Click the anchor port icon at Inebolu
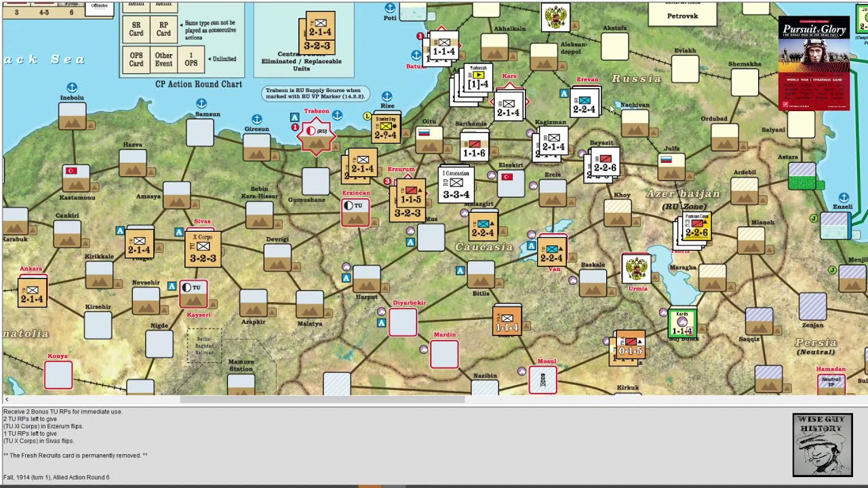Image resolution: width=868 pixels, height=488 pixels. tap(72, 87)
